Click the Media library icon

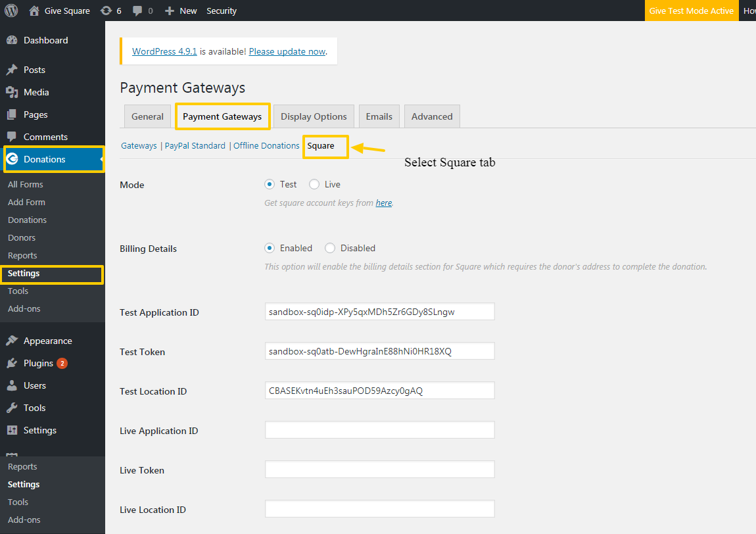(12, 92)
